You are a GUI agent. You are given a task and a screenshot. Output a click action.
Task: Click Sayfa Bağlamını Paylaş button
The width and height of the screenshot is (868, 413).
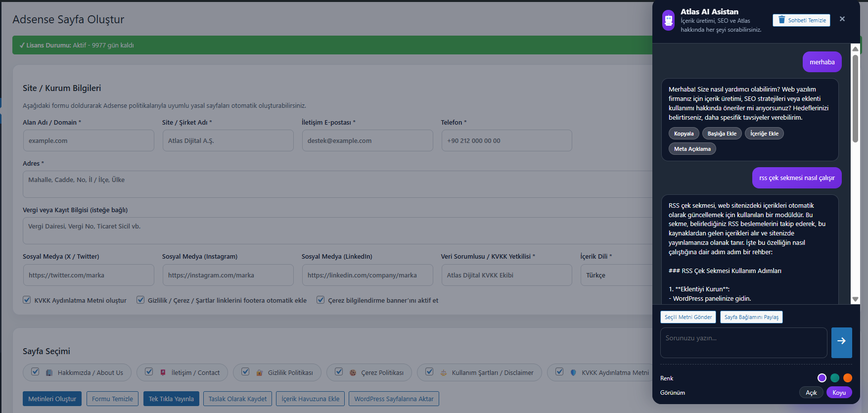[x=751, y=317]
